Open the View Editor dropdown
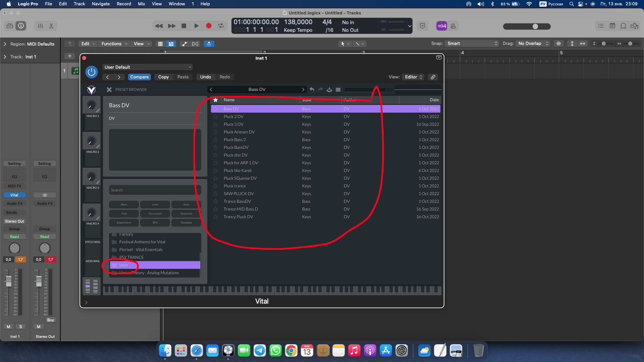 [x=414, y=77]
